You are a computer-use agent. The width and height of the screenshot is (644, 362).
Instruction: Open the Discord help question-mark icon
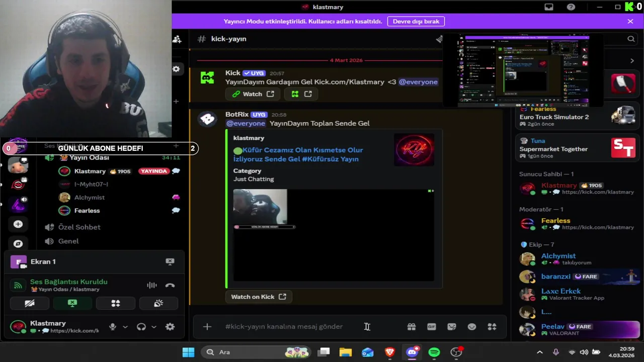tap(571, 7)
